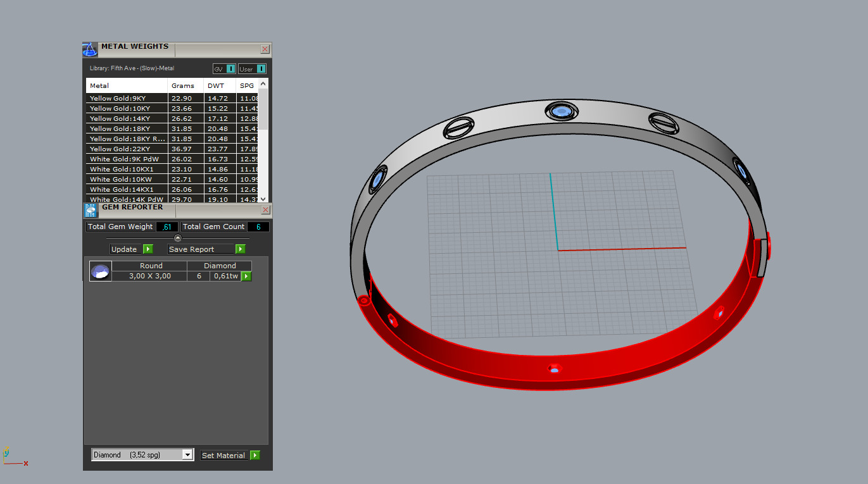Click the 23.77 DWT value
This screenshot has height=484, width=868.
[218, 149]
